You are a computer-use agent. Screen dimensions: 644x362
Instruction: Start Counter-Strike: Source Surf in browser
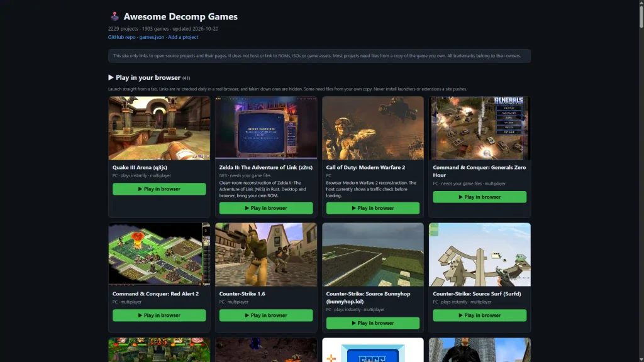(x=479, y=315)
